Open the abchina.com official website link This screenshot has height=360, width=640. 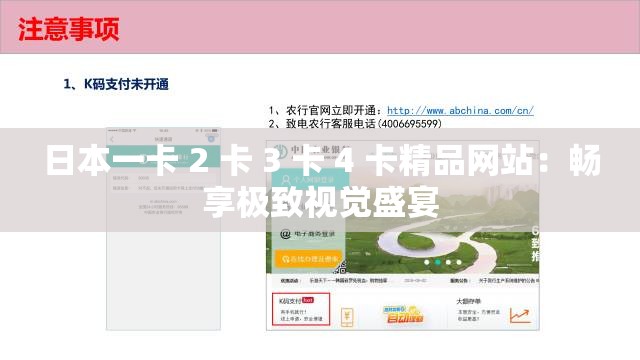pos(460,111)
